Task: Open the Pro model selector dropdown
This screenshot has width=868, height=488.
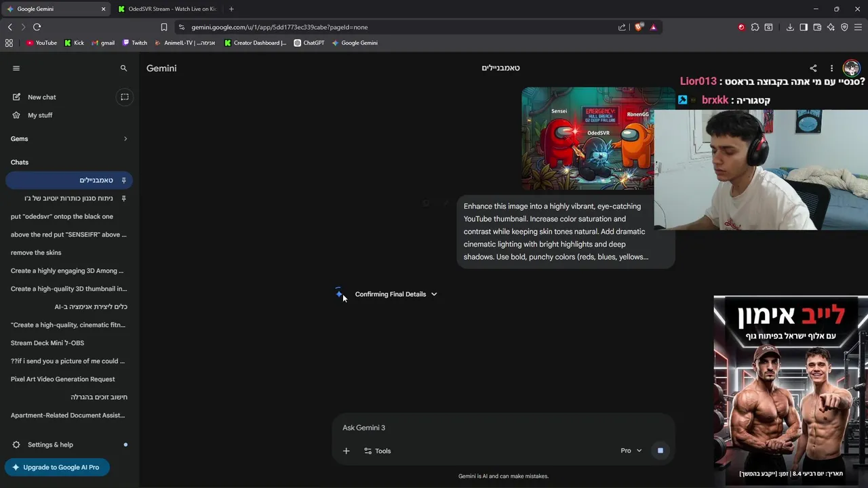Action: pyautogui.click(x=631, y=451)
